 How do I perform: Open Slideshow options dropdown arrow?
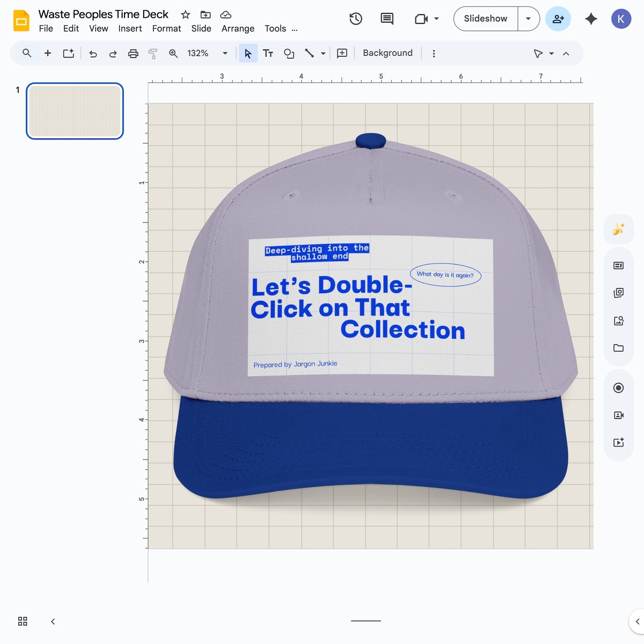pos(529,19)
